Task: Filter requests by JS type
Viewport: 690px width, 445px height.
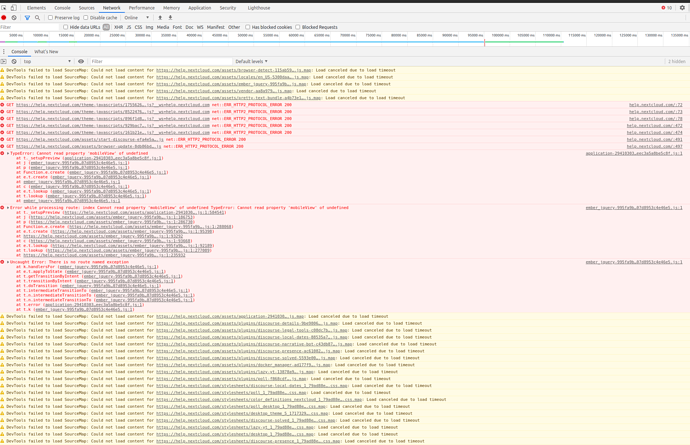Action: coord(128,27)
